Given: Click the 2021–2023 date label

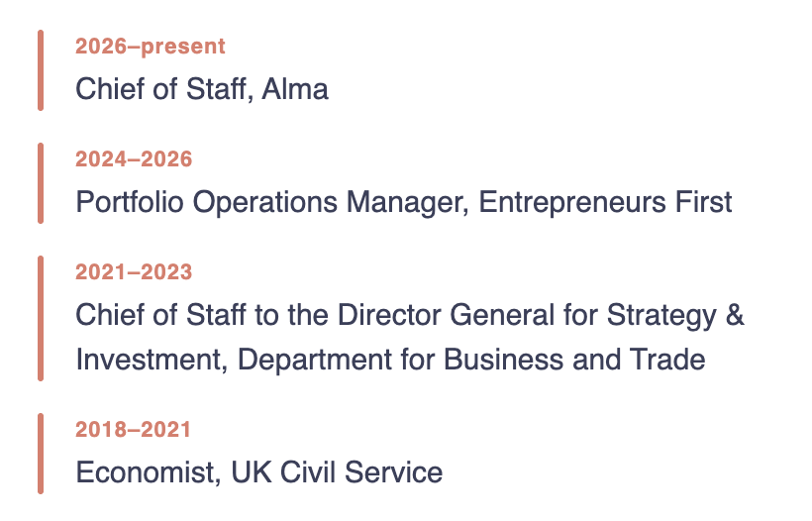Looking at the screenshot, I should [x=134, y=272].
